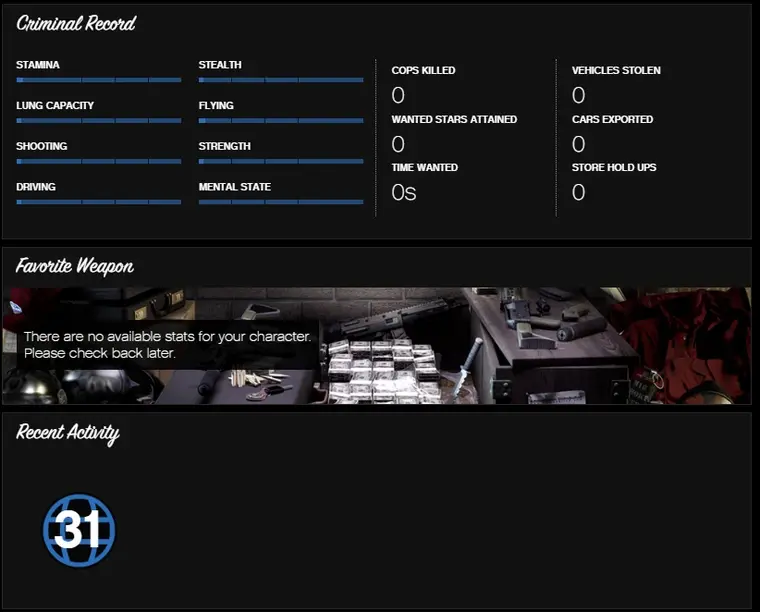Click the Cars Exported value 0
Image resolution: width=760 pixels, height=612 pixels.
pyautogui.click(x=578, y=144)
